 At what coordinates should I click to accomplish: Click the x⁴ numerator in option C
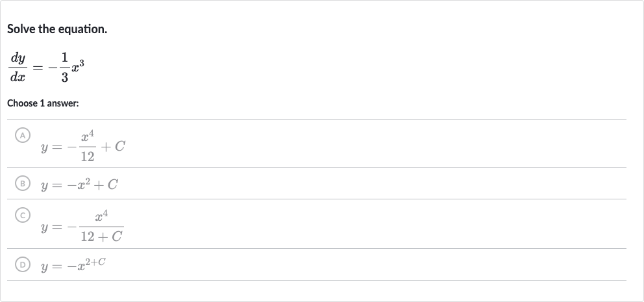[x=101, y=216]
